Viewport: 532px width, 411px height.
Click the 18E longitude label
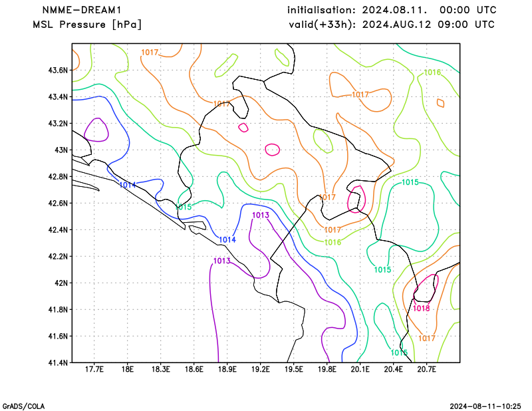point(127,370)
